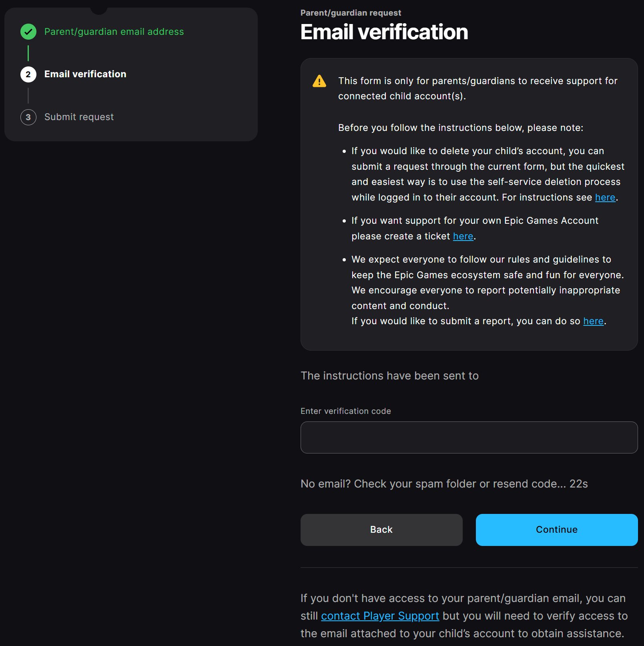Click the Parent/guardian request breadcrumb text

pyautogui.click(x=351, y=13)
